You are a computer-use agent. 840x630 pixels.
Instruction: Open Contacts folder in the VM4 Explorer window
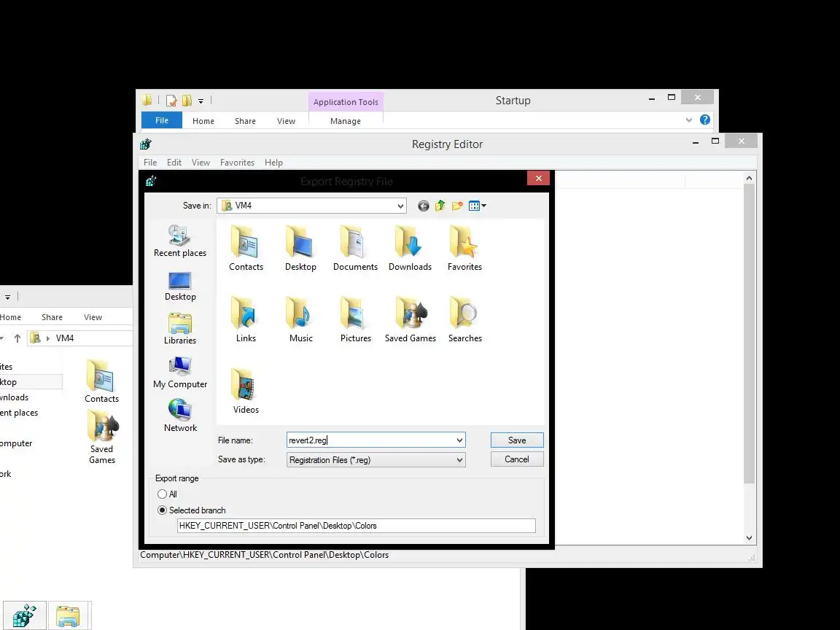pyautogui.click(x=101, y=381)
